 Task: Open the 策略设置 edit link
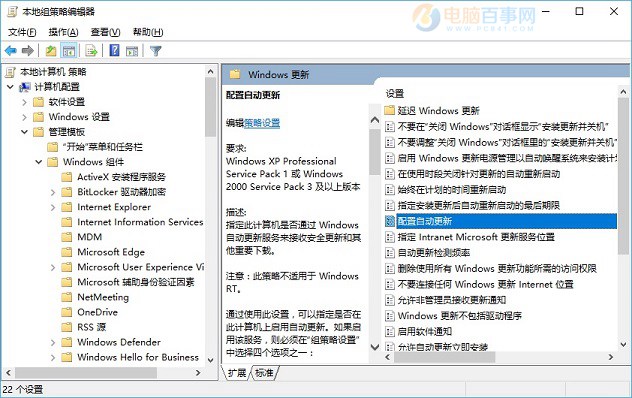pos(262,123)
